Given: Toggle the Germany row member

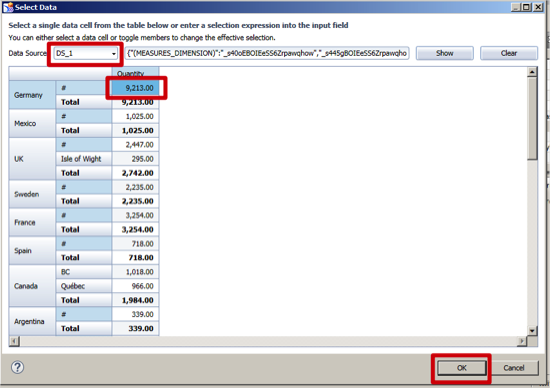Looking at the screenshot, I should click(x=32, y=95).
